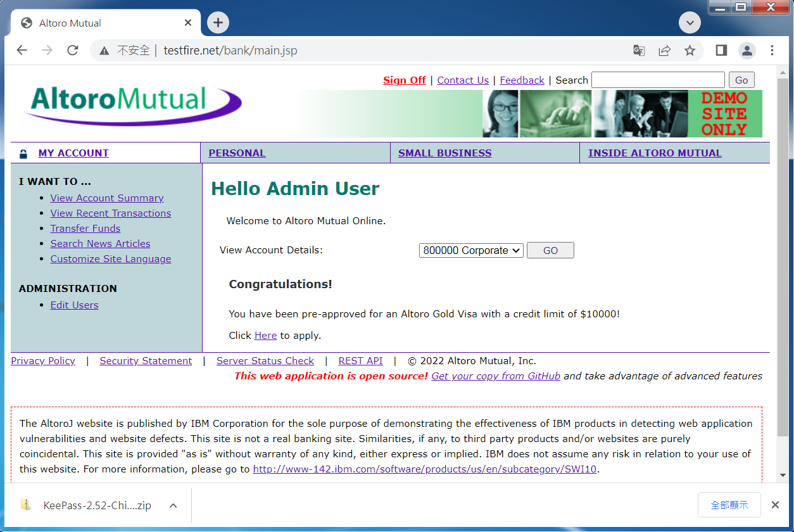
Task: Open View Recent Transactions
Action: click(111, 213)
